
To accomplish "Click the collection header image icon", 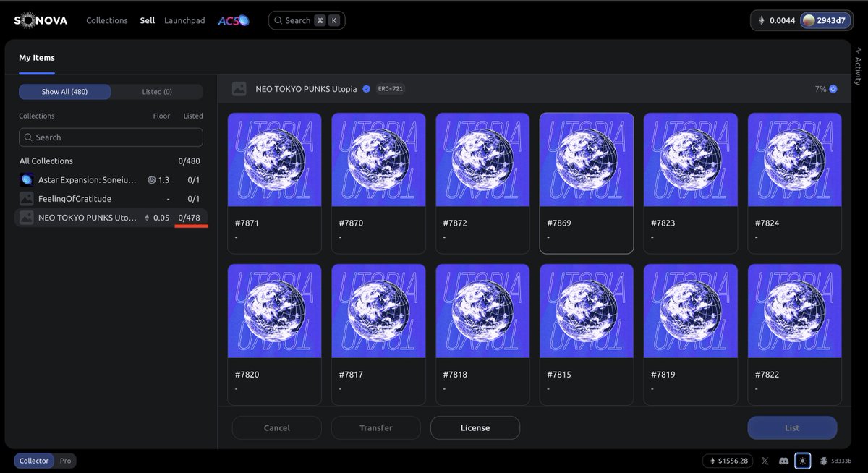I will (x=239, y=89).
